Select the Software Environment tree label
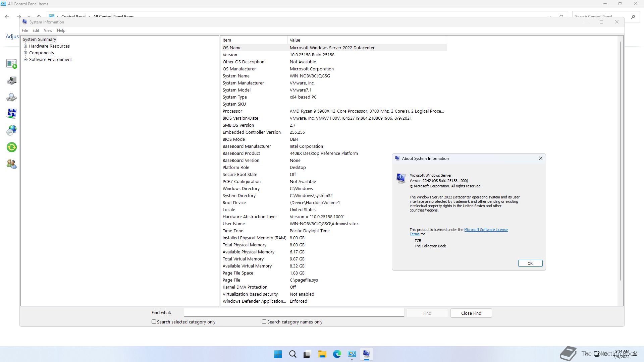 (x=50, y=59)
